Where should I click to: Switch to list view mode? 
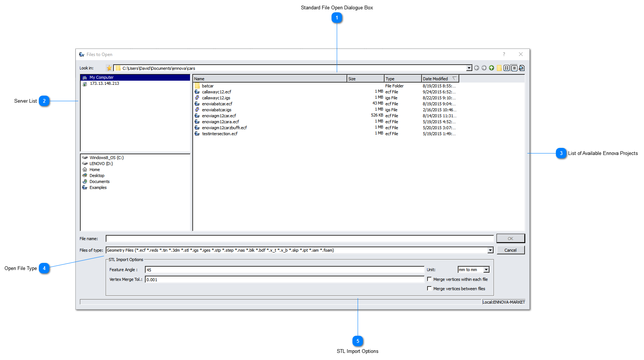(507, 68)
